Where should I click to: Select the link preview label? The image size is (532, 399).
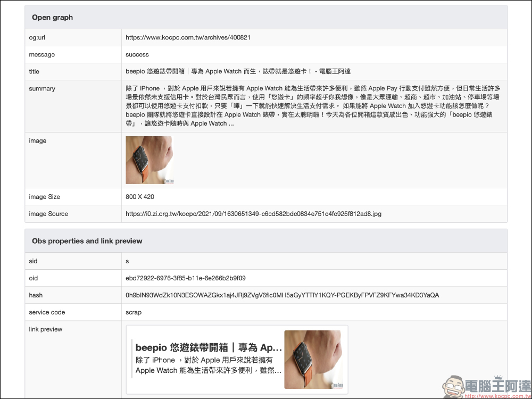(45, 329)
